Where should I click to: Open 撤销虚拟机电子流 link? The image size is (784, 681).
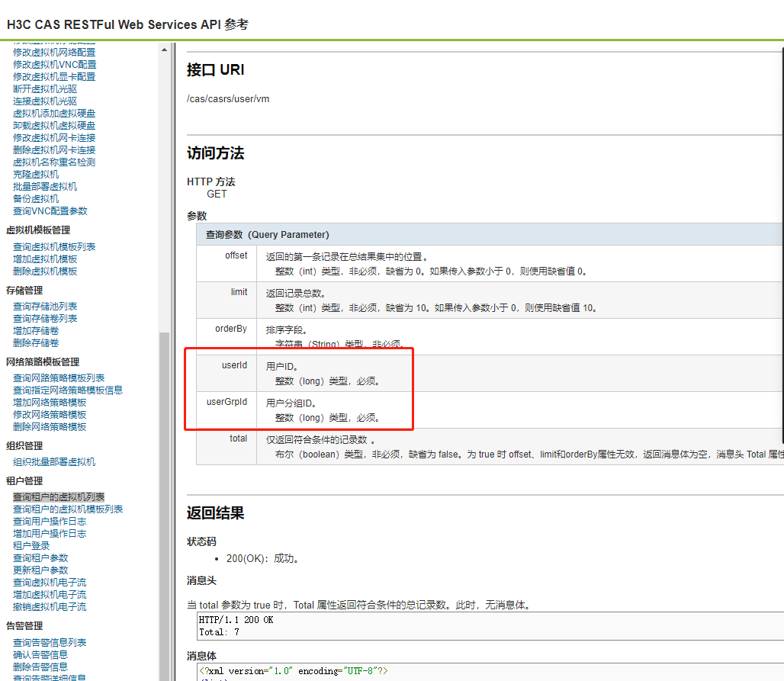(50, 607)
